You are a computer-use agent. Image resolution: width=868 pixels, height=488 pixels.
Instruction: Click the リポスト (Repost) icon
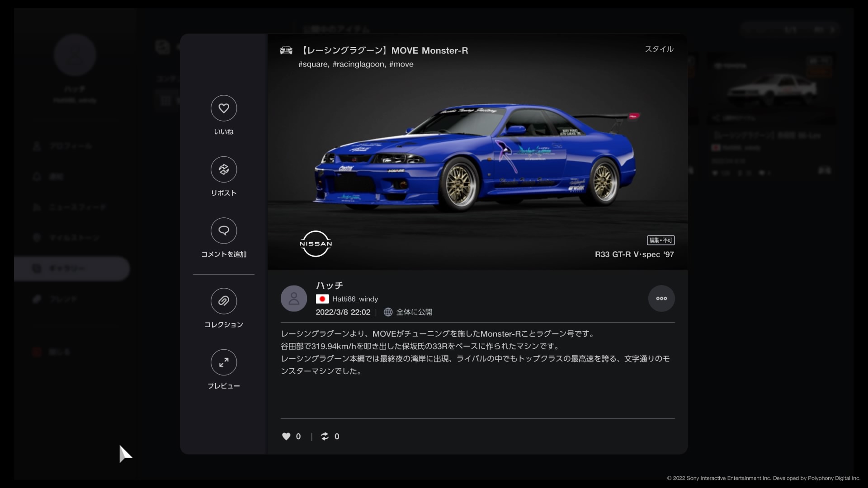[224, 169]
